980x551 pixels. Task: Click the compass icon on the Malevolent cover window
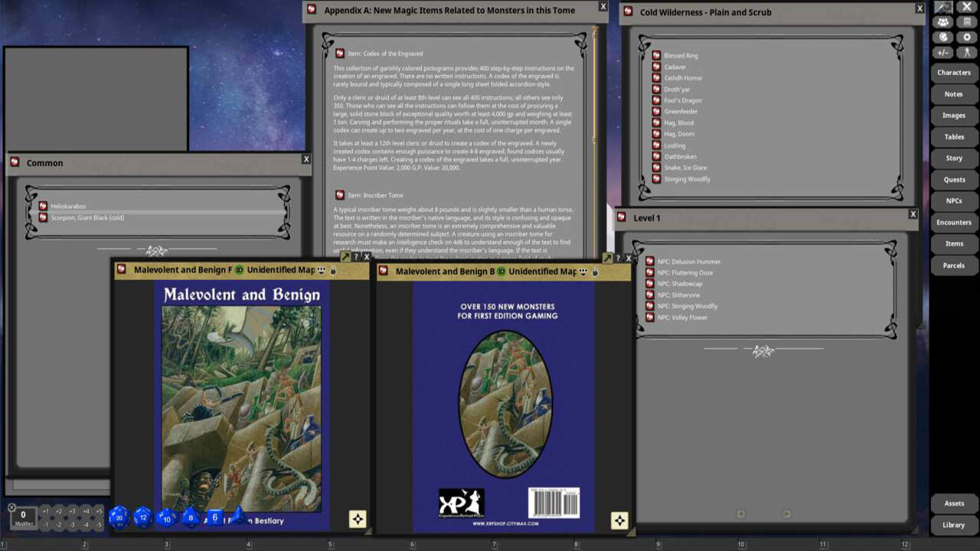[x=358, y=518]
